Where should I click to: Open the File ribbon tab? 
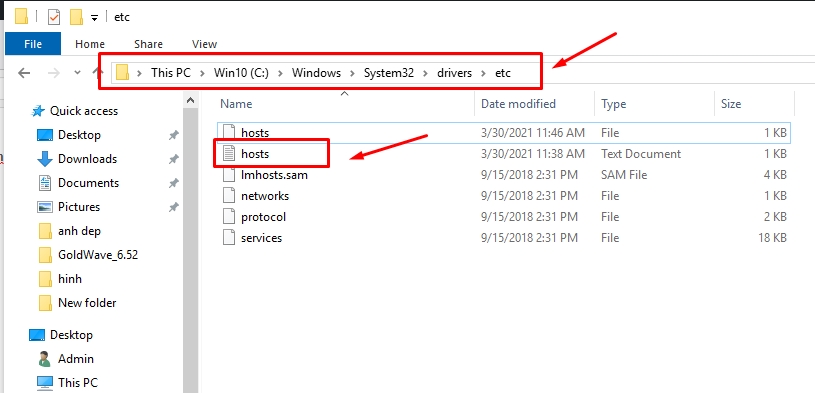(x=33, y=44)
